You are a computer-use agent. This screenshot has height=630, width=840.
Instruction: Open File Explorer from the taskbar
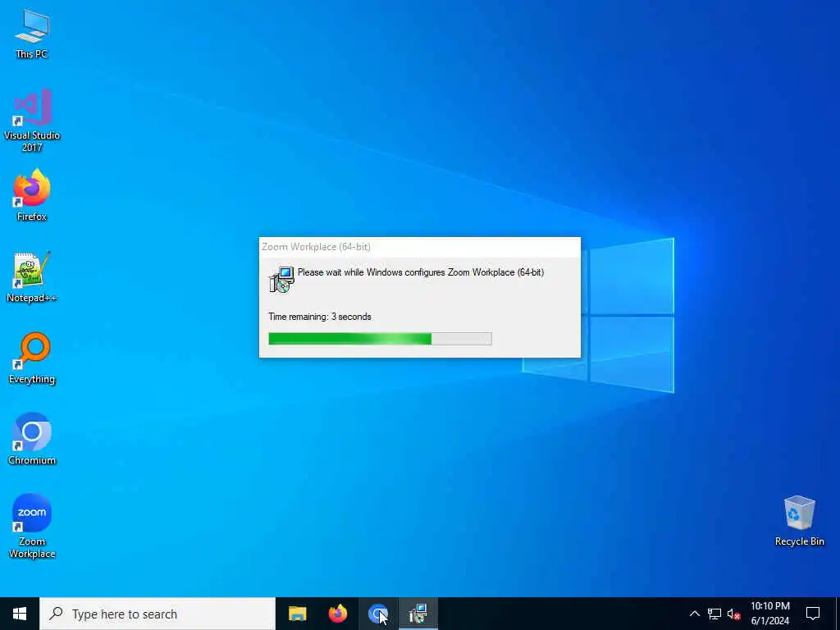[x=297, y=614]
